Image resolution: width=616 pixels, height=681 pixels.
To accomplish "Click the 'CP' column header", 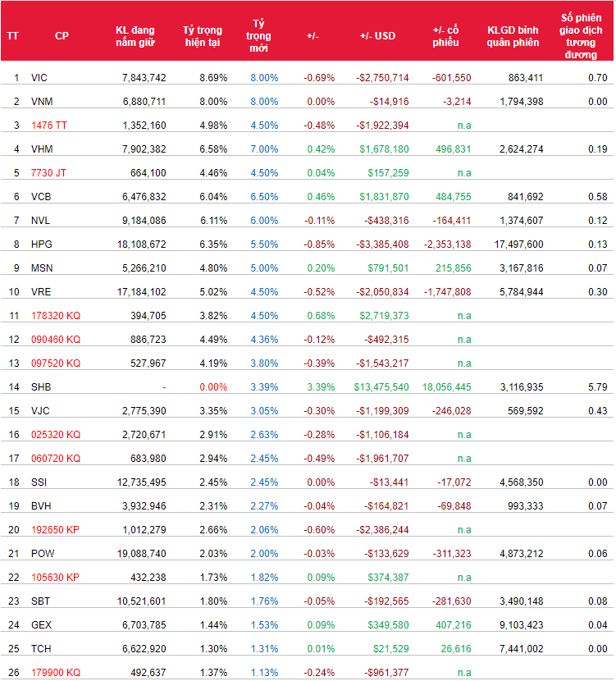I will click(x=62, y=36).
